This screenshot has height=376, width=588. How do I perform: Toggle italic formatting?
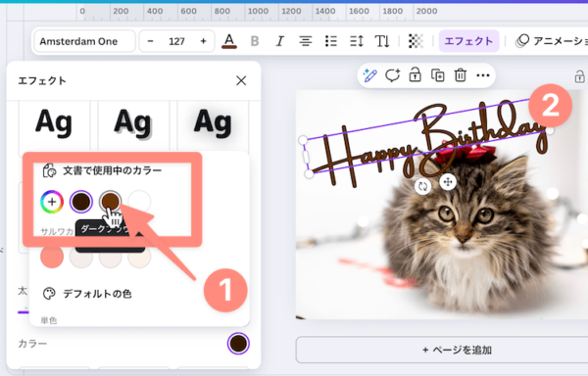pos(279,41)
